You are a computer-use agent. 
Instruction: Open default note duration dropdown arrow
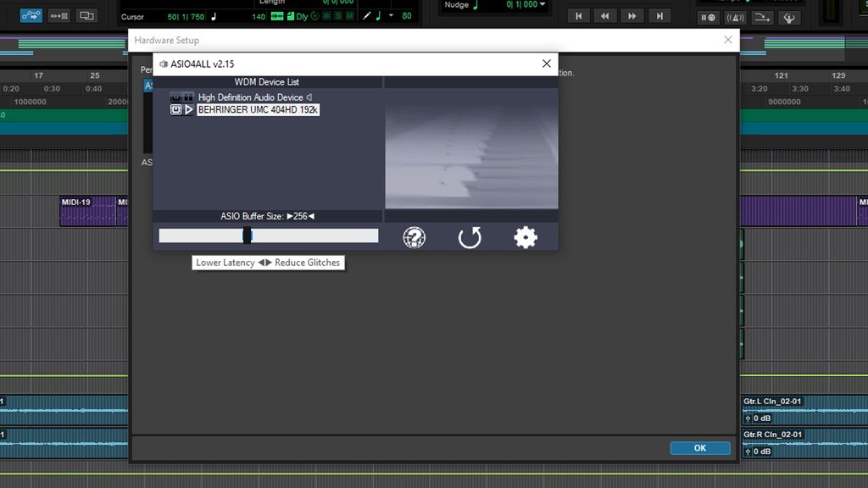point(391,15)
